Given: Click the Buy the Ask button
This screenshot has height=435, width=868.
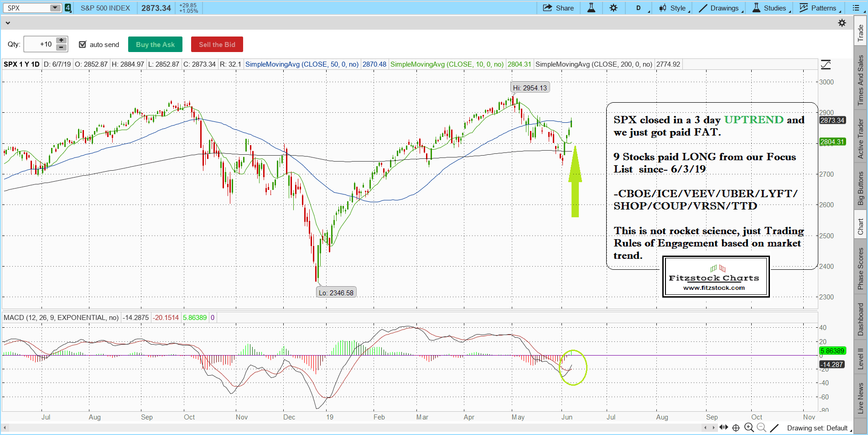Looking at the screenshot, I should 155,44.
